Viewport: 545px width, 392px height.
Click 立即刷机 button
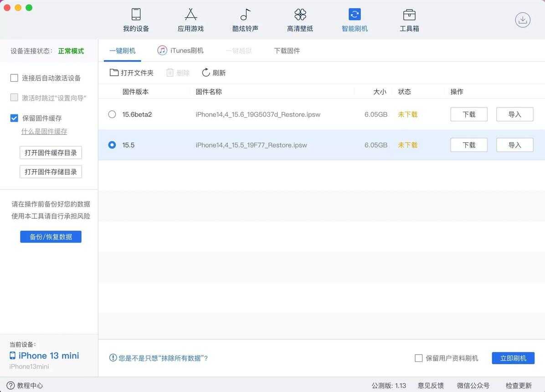[x=513, y=358]
